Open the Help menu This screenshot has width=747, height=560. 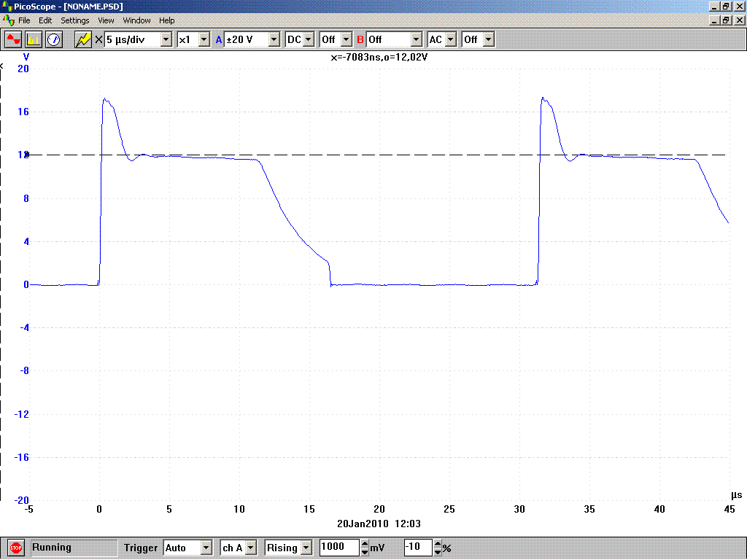pyautogui.click(x=167, y=20)
